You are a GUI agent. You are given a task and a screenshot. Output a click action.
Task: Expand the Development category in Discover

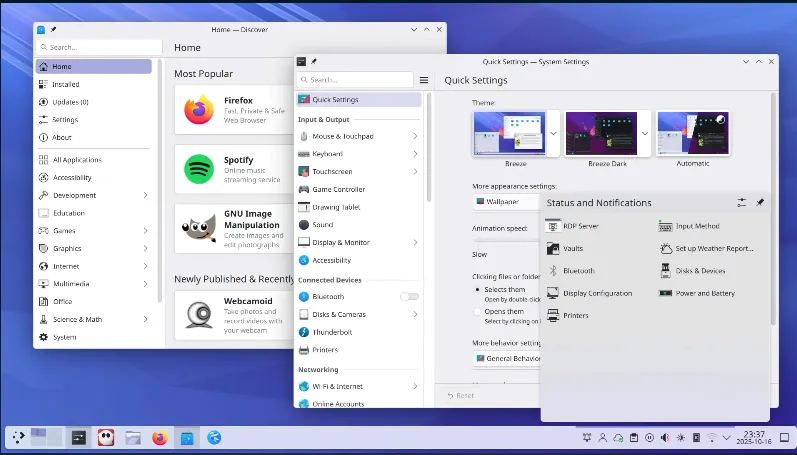pyautogui.click(x=146, y=196)
